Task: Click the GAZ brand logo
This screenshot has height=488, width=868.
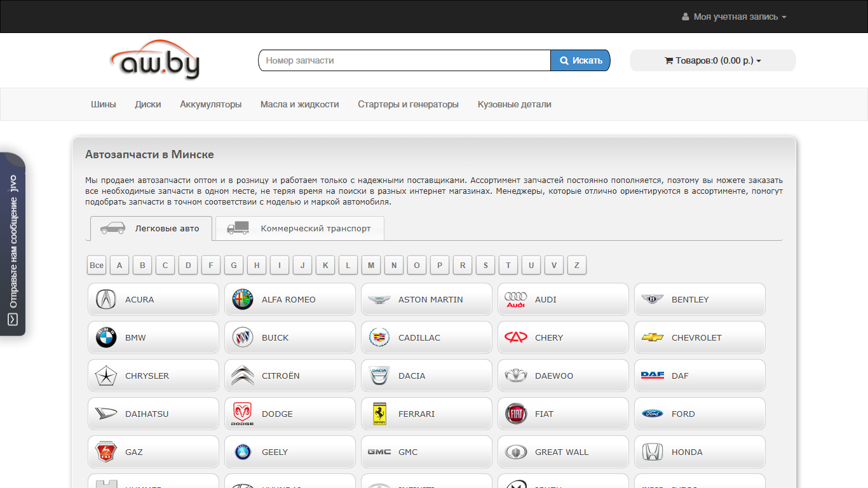Action: tap(106, 452)
